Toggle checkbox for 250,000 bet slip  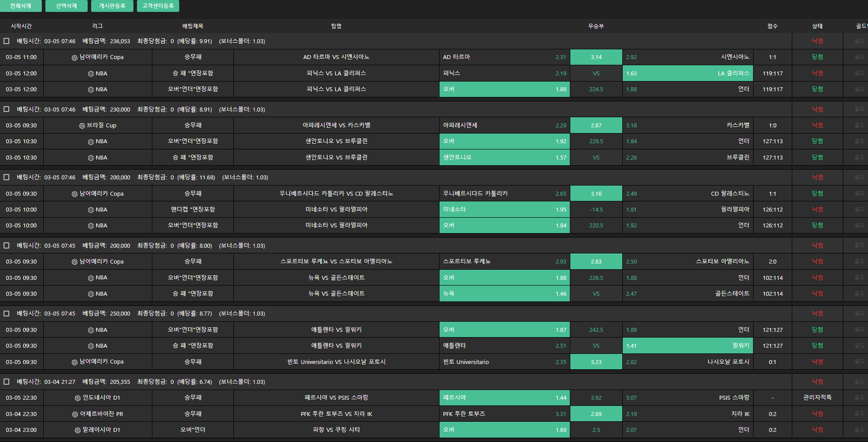(7, 313)
